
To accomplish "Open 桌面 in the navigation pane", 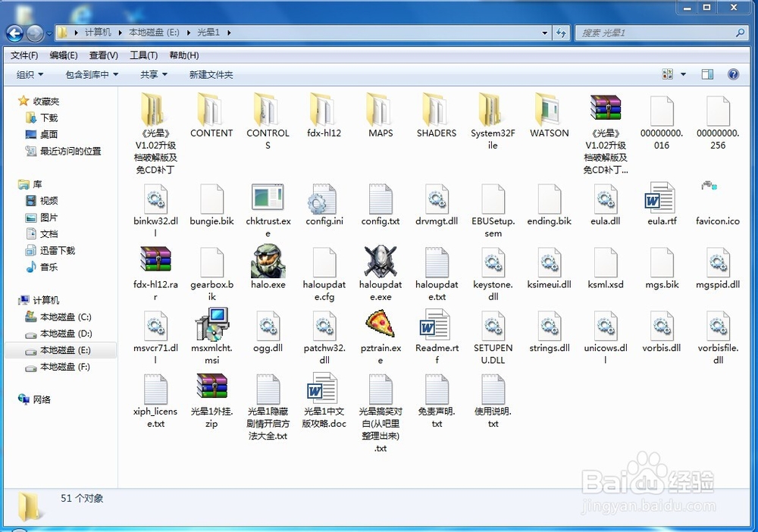I will (49, 134).
